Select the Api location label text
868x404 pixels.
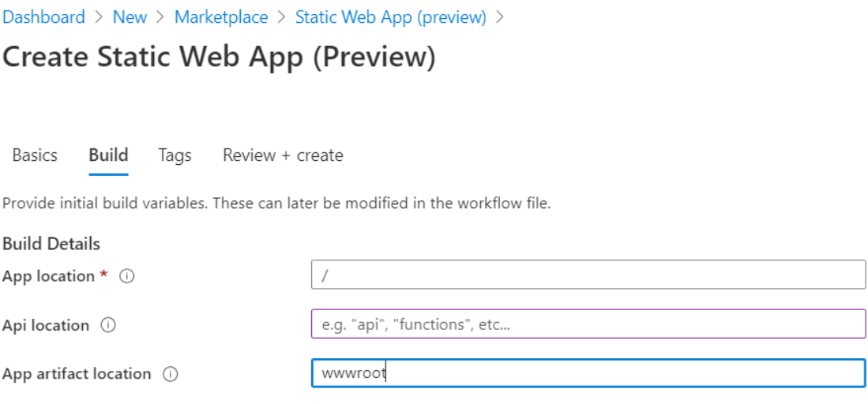(x=46, y=325)
